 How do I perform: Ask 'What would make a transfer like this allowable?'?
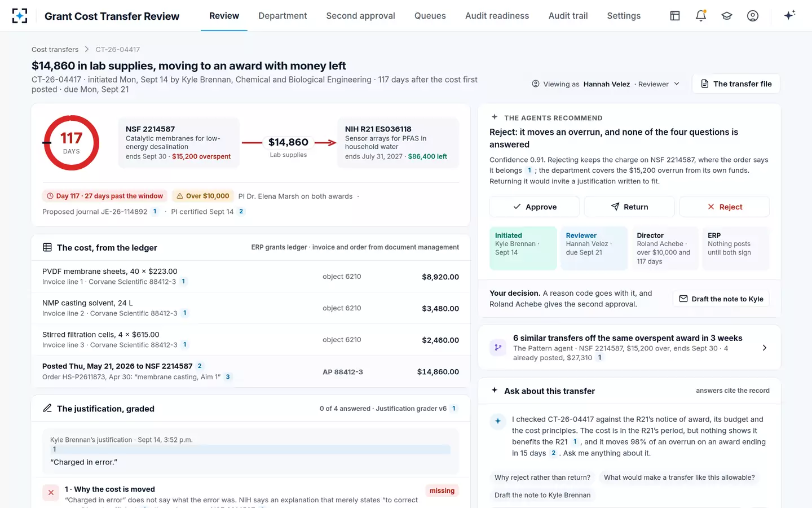point(679,478)
